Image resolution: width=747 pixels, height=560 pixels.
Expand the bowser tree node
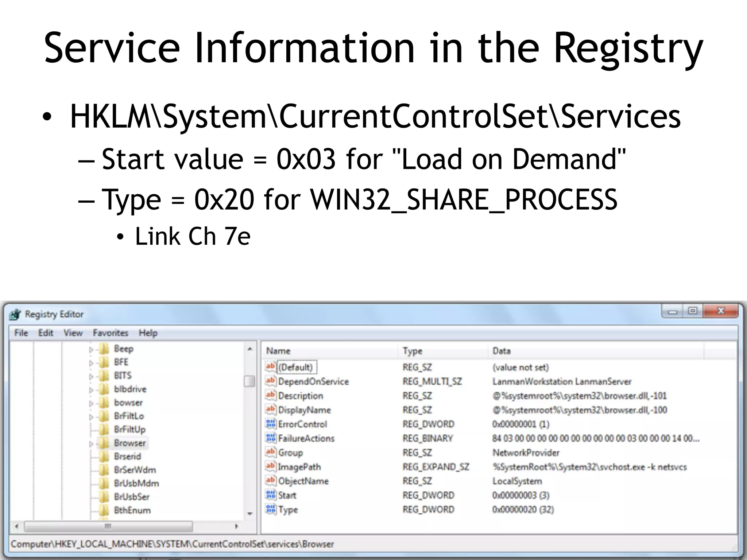[x=91, y=404]
